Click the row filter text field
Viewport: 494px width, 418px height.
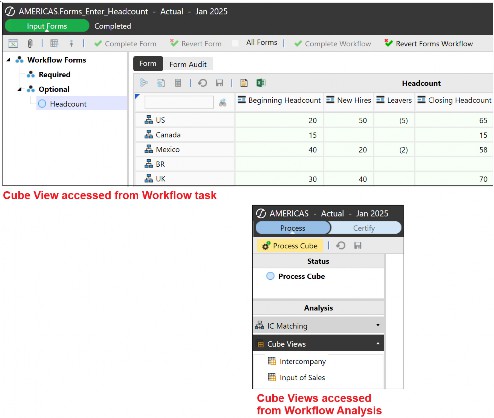click(x=179, y=102)
